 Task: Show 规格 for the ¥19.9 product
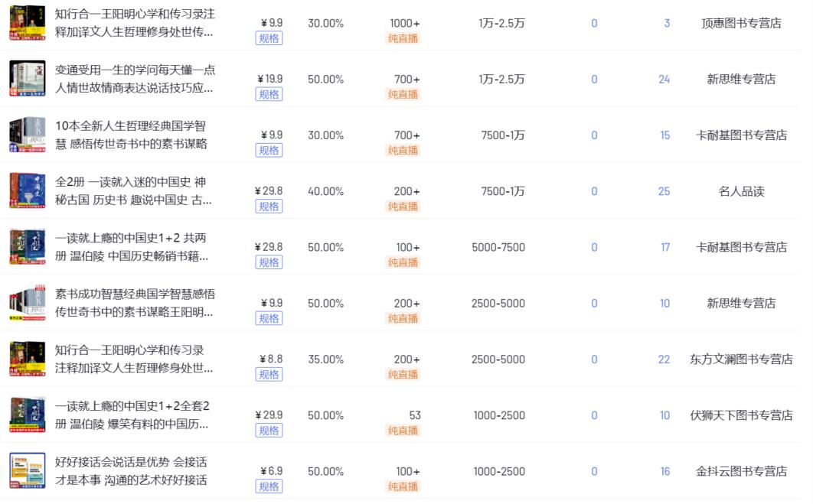[x=269, y=94]
